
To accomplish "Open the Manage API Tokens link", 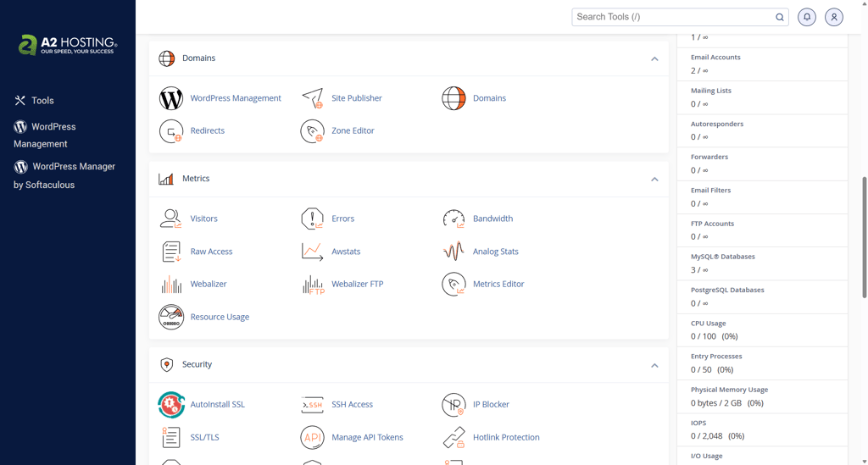I will tap(367, 437).
